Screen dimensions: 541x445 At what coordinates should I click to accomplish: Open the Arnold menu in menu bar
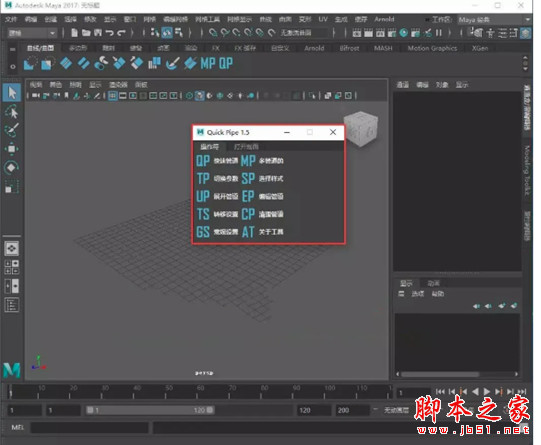(384, 19)
